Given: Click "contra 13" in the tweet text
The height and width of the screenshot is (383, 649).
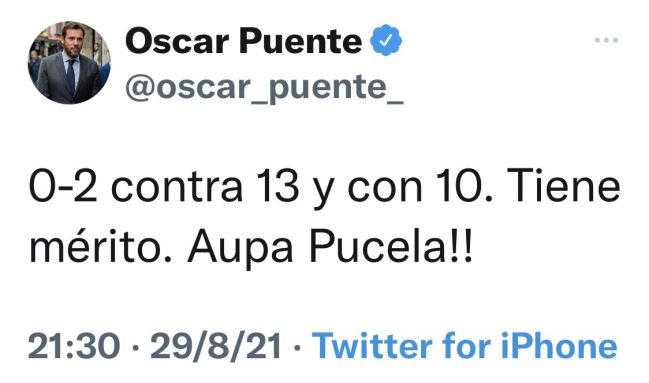Looking at the screenshot, I should click(x=205, y=186).
